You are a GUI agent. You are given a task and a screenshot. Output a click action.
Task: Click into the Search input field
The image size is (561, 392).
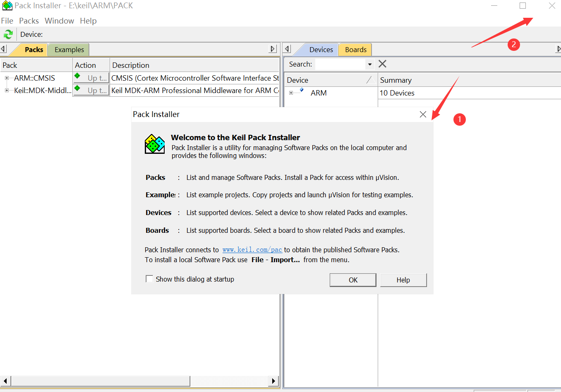point(340,64)
